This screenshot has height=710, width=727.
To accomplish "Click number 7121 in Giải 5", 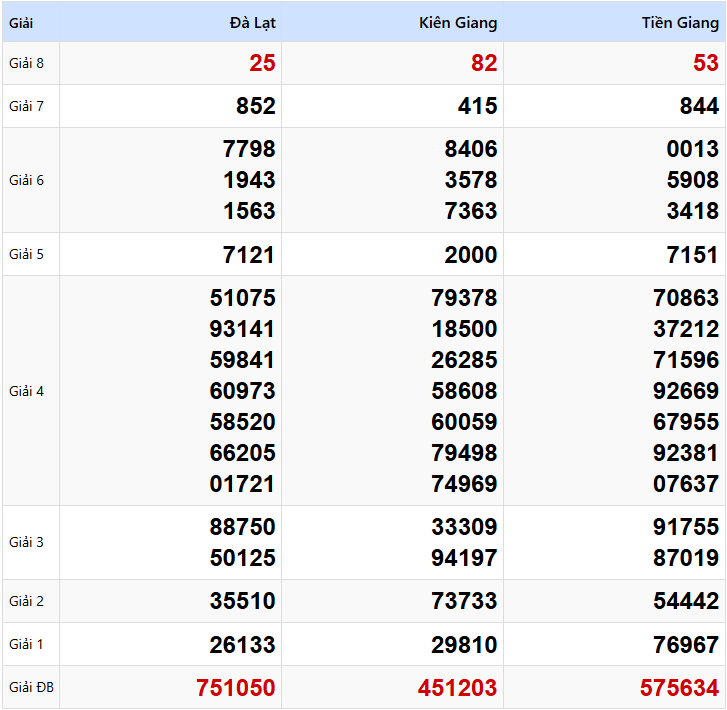I will click(249, 255).
